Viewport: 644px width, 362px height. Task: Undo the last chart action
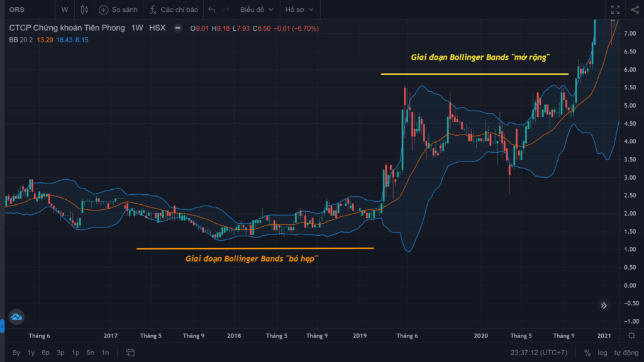click(211, 9)
